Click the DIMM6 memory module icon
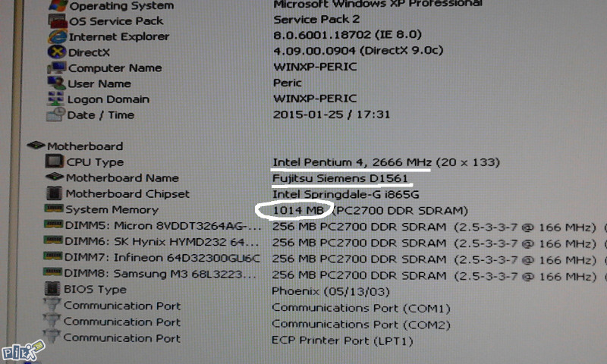 pyautogui.click(x=53, y=240)
